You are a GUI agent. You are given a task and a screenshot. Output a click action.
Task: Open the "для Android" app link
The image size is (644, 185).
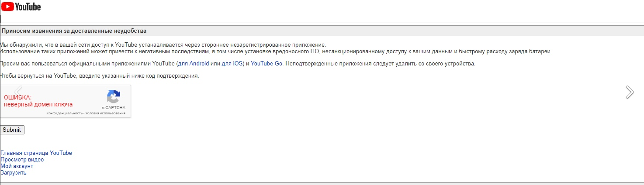pos(193,64)
